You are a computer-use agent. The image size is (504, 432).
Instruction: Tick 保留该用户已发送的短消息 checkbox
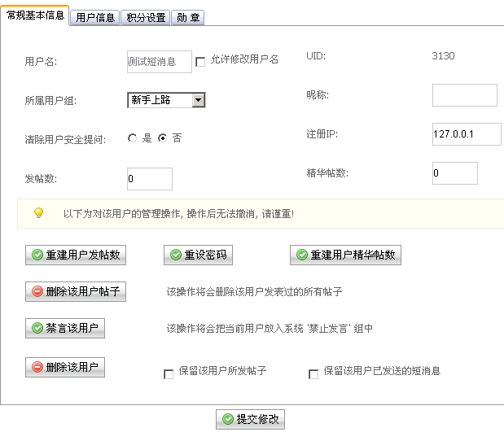click(313, 374)
